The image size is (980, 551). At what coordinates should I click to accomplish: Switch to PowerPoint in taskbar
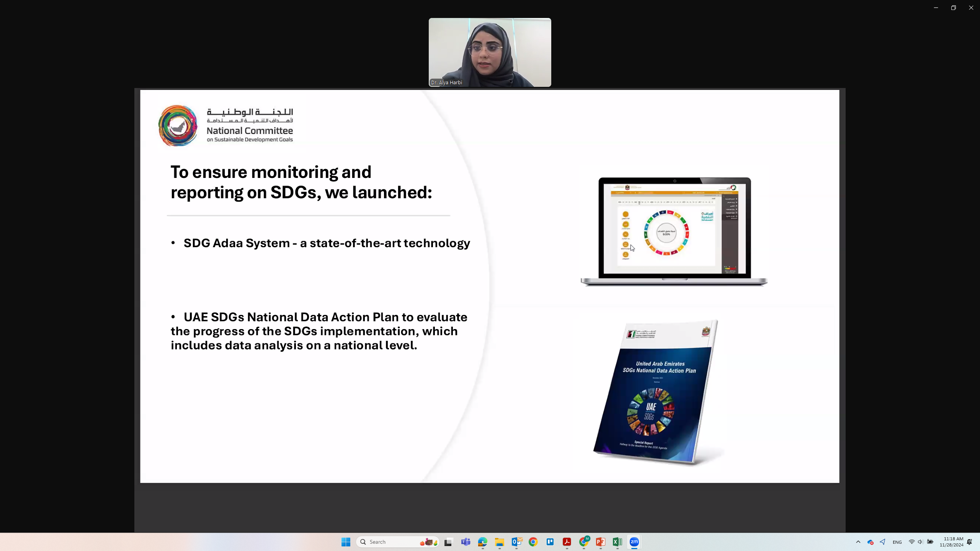coord(601,542)
